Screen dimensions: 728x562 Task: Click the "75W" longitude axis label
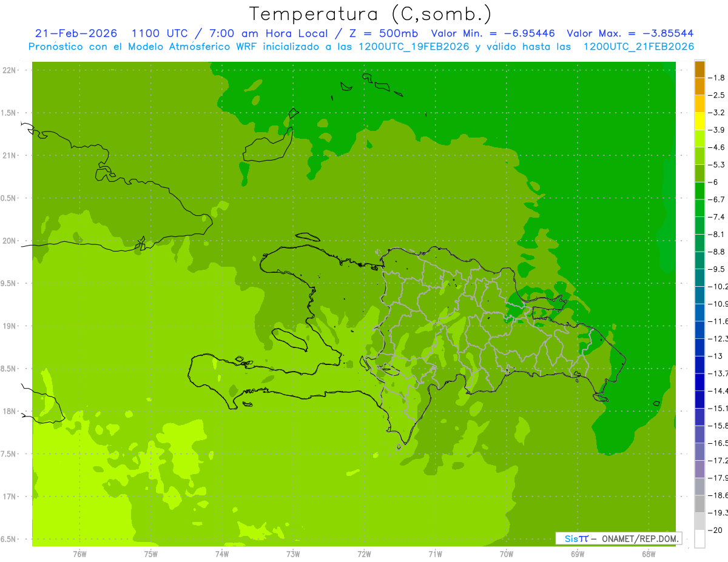pos(150,554)
